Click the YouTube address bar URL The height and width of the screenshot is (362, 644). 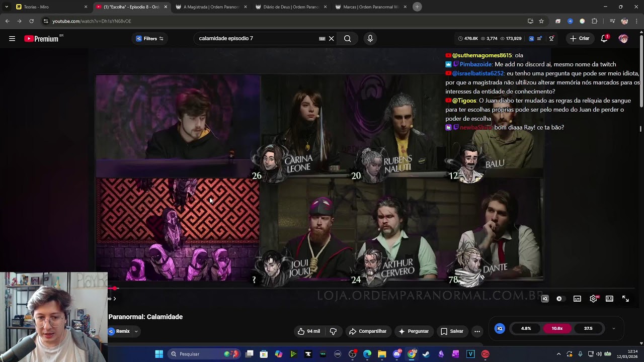coord(92,21)
